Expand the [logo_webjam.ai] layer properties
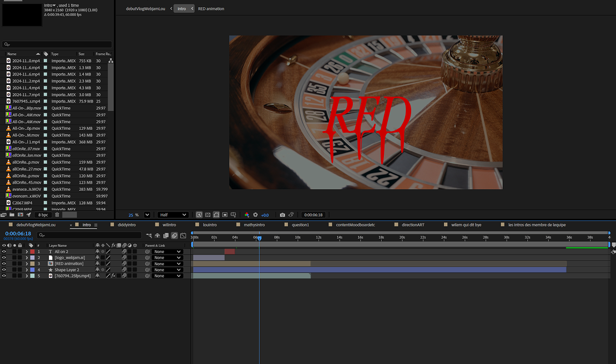 pos(27,257)
